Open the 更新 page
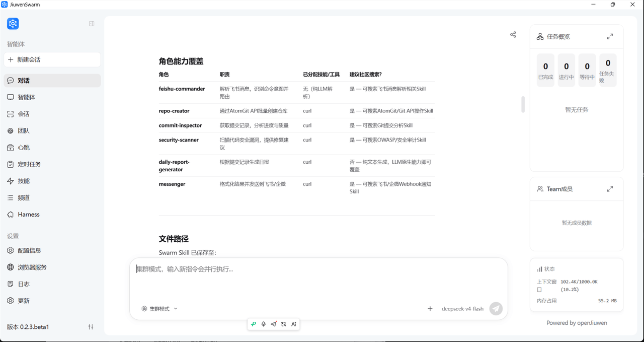Image resolution: width=644 pixels, height=342 pixels. pyautogui.click(x=52, y=301)
